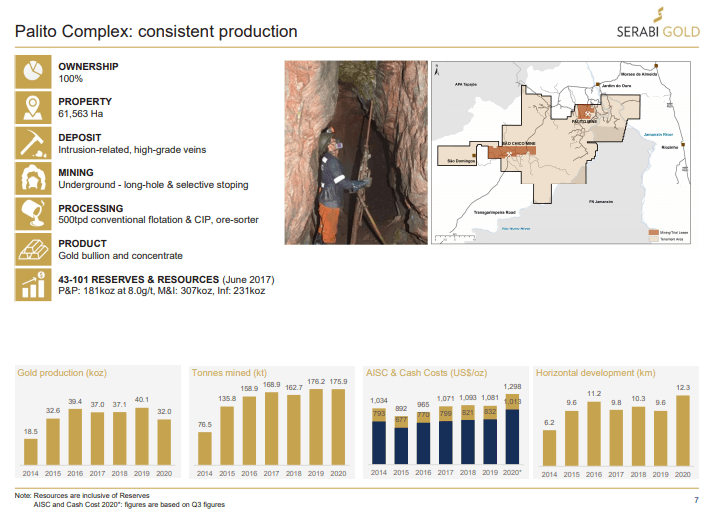The width and height of the screenshot is (720, 511).
Task: Click the Mining tunnel icon
Action: [x=33, y=179]
